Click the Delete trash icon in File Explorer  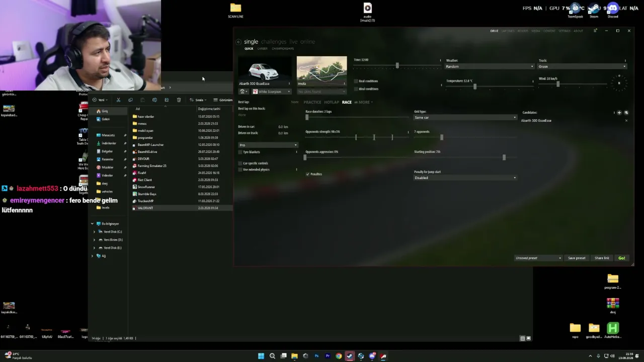pos(179,100)
